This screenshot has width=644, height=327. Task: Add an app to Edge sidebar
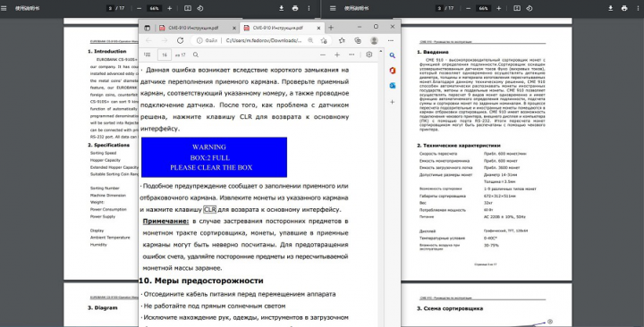pos(393,101)
